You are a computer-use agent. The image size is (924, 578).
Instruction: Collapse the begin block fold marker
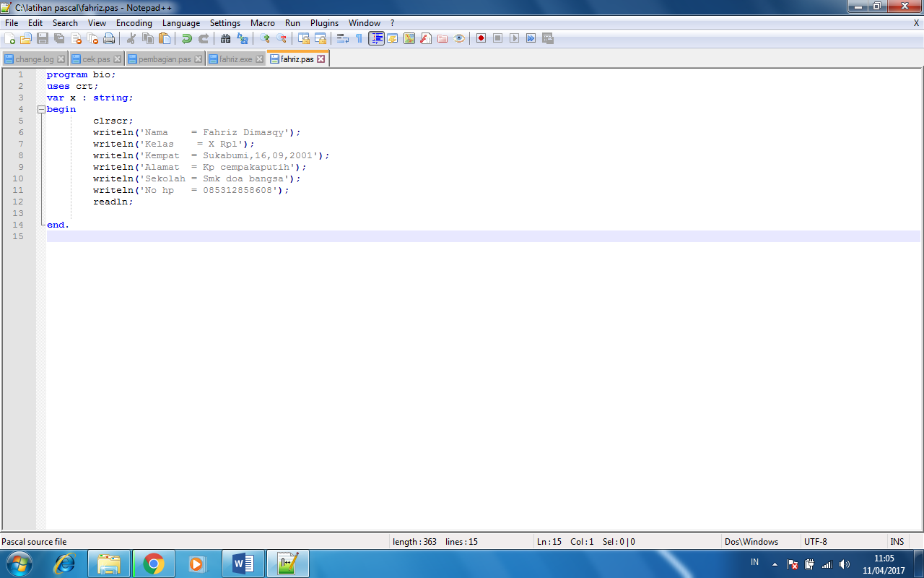pos(40,109)
